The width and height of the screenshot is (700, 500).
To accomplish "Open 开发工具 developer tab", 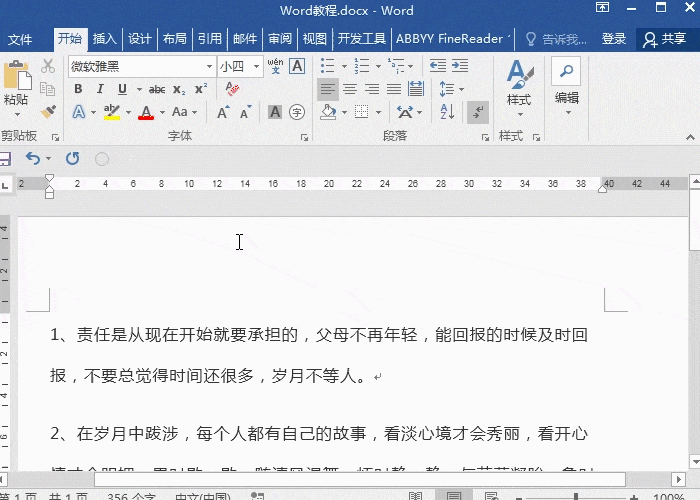I will click(362, 39).
